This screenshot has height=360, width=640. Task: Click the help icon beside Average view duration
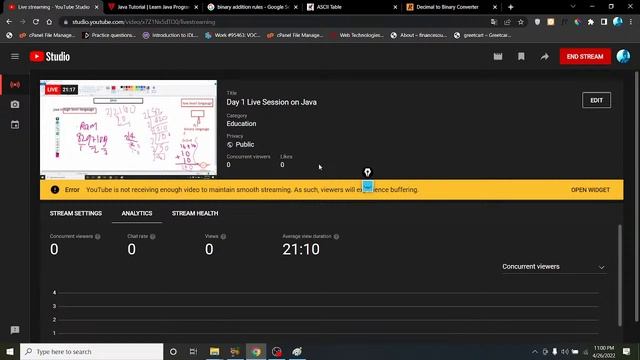[x=336, y=236]
